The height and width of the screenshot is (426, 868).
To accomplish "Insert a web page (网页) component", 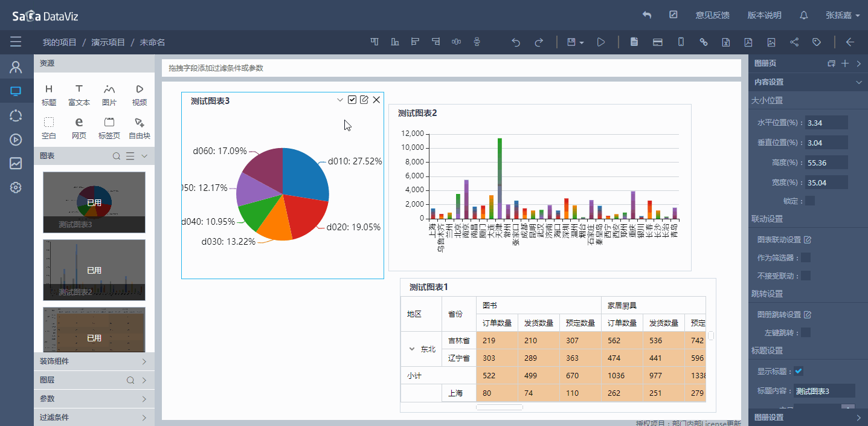I will pos(79,129).
